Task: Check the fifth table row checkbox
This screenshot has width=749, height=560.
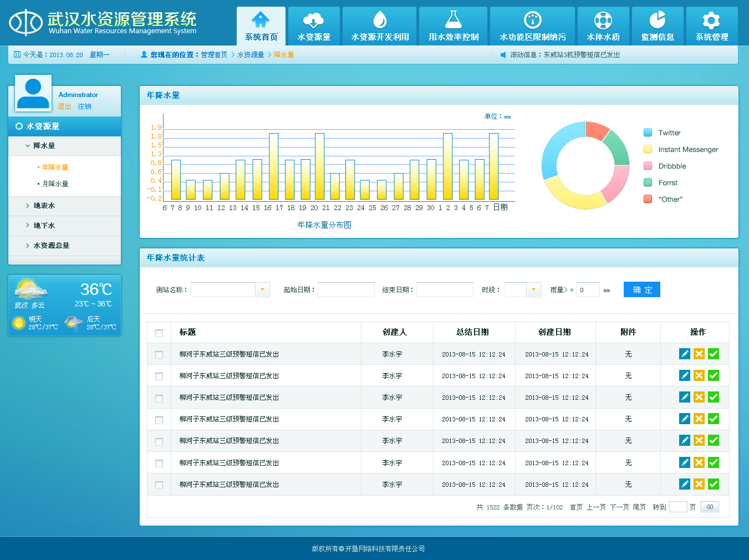Action: (159, 442)
